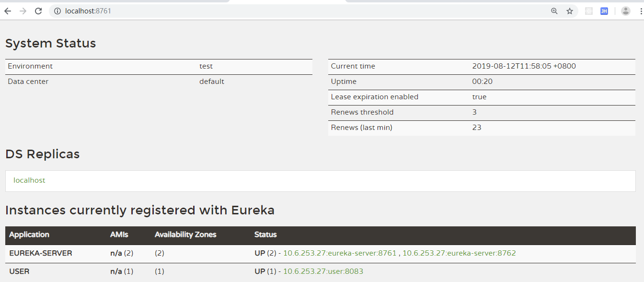This screenshot has width=644, height=282.
Task: Open the zoom magnifier in address bar
Action: [554, 11]
